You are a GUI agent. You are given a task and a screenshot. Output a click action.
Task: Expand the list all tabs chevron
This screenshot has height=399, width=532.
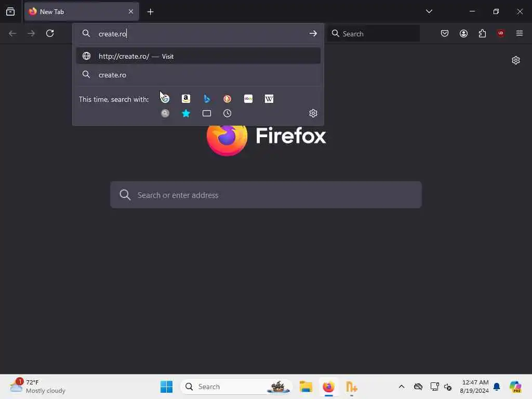[x=429, y=11]
